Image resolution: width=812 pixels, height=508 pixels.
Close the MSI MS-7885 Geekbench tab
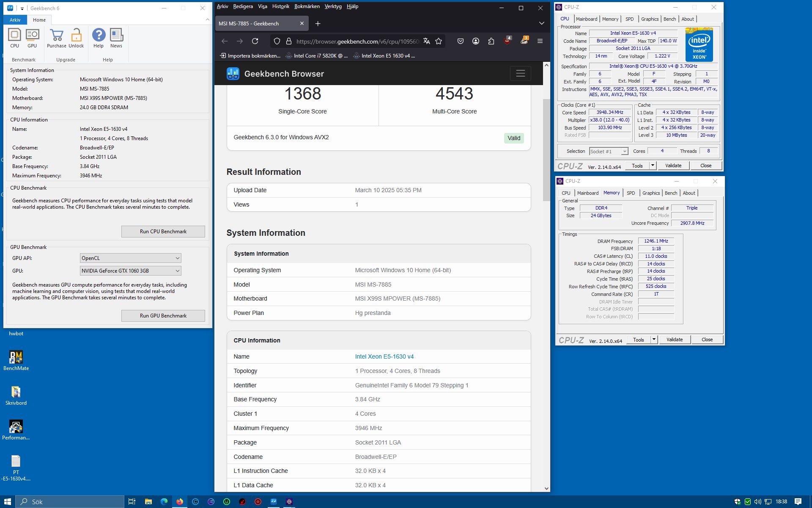[302, 24]
